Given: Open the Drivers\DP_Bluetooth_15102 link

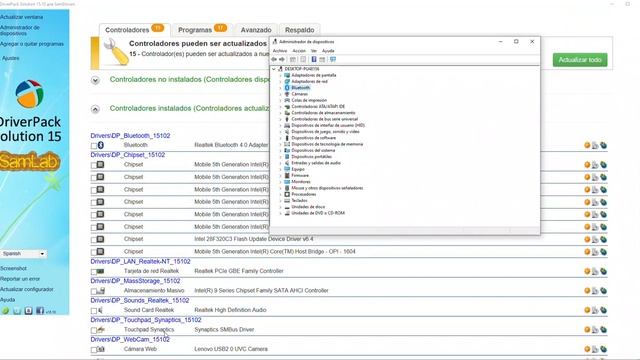Looking at the screenshot, I should coord(130,136).
